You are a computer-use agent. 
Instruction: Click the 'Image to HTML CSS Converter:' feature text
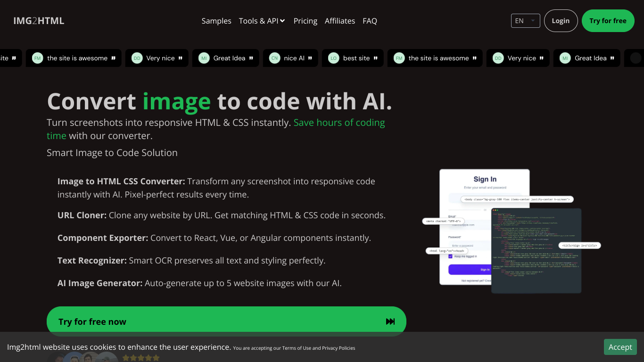[x=121, y=181]
